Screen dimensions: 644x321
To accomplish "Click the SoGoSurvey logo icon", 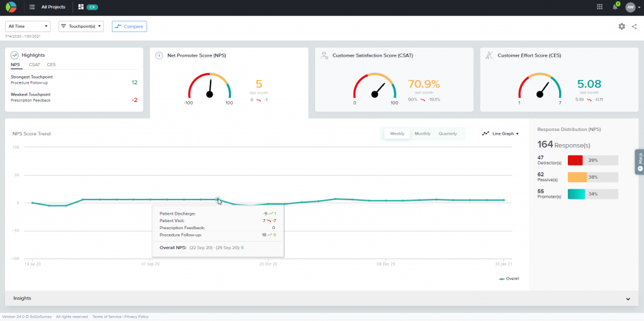I will pos(12,7).
